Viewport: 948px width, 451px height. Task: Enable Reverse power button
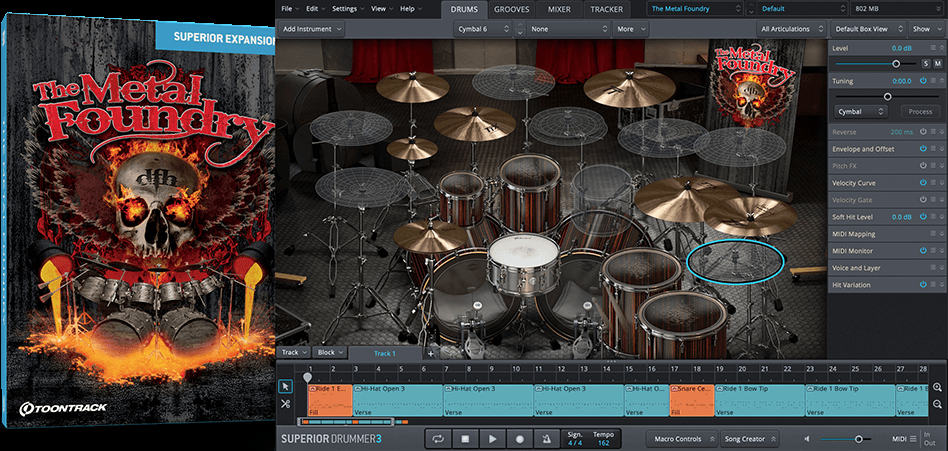923,132
